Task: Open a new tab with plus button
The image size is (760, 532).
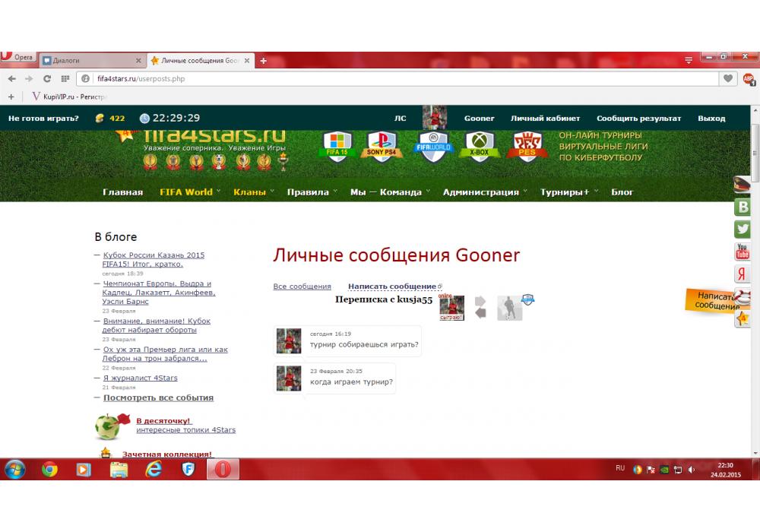Action: click(x=263, y=61)
